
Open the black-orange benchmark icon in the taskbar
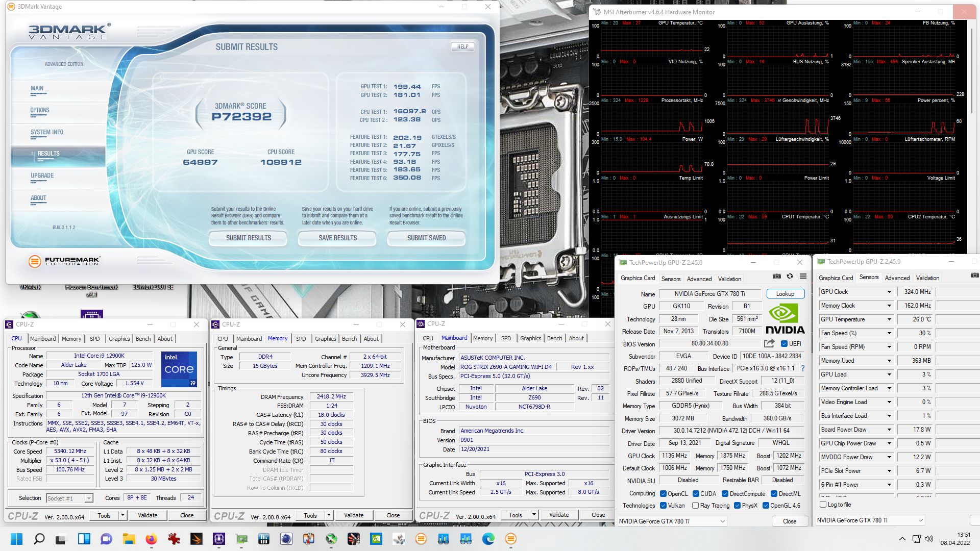click(x=196, y=539)
